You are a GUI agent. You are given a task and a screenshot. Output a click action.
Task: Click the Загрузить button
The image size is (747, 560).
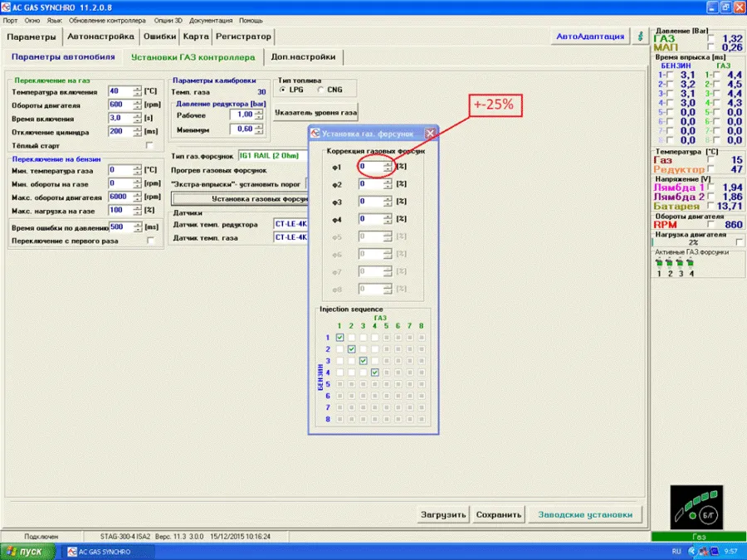[443, 514]
